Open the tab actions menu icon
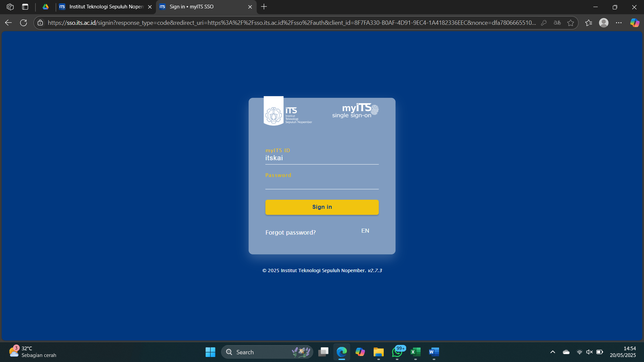The height and width of the screenshot is (362, 644). 25,7
